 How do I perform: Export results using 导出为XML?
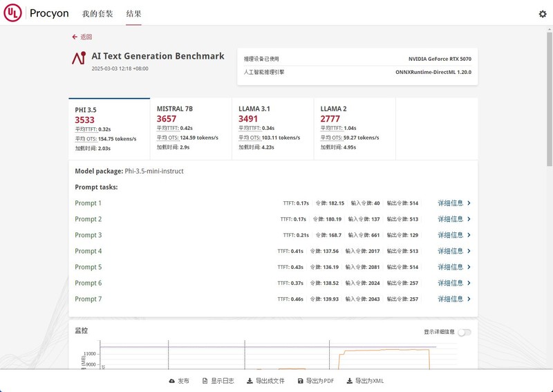point(365,381)
